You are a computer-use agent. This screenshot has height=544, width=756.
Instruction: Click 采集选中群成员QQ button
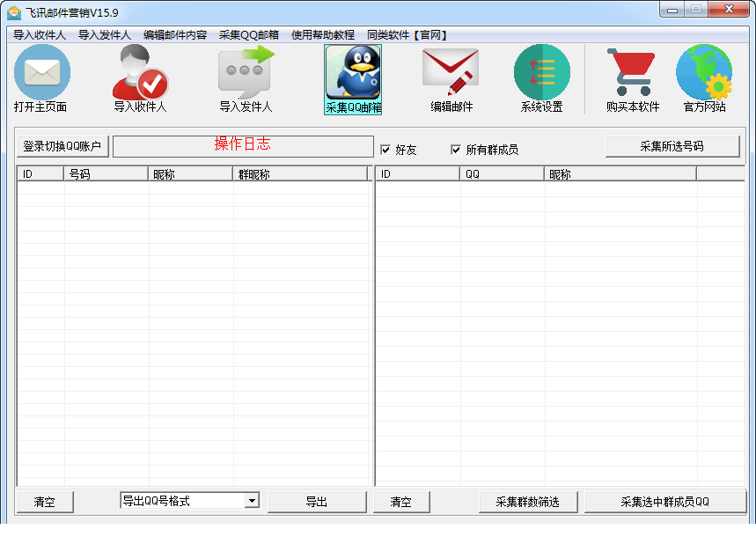(665, 502)
